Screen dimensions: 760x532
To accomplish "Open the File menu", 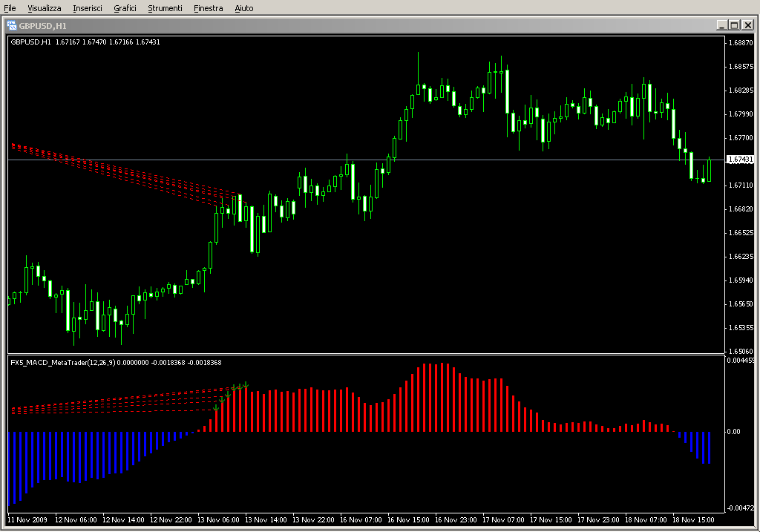I will [x=10, y=8].
